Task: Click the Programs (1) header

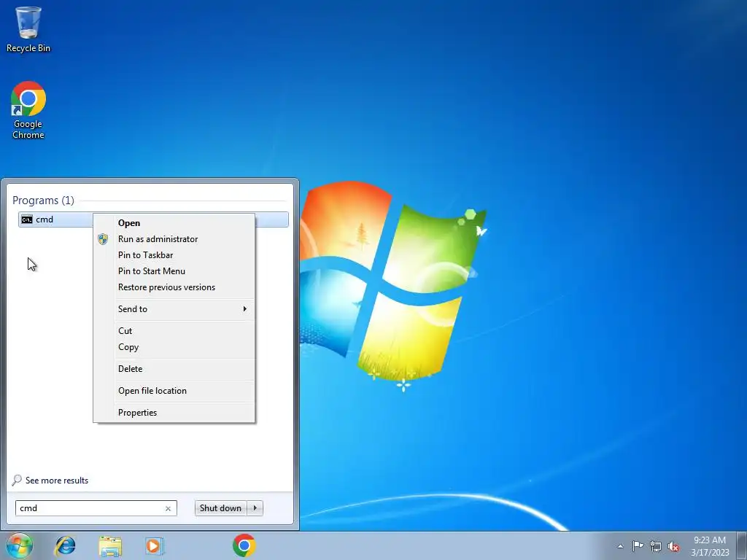Action: 43,201
